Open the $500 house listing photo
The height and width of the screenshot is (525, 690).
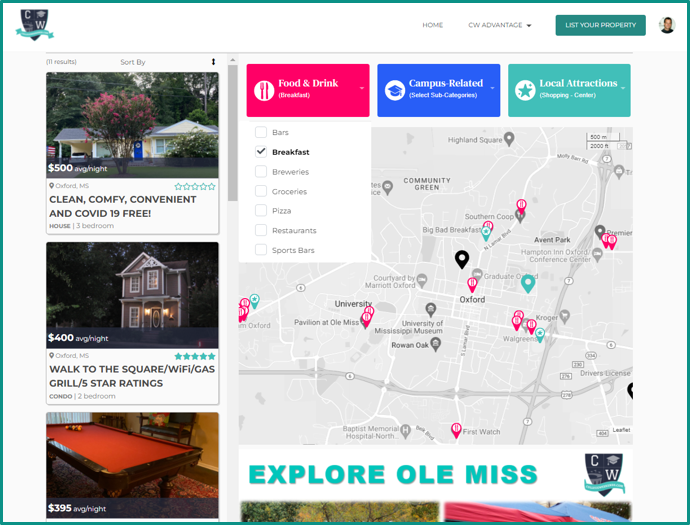pyautogui.click(x=132, y=120)
